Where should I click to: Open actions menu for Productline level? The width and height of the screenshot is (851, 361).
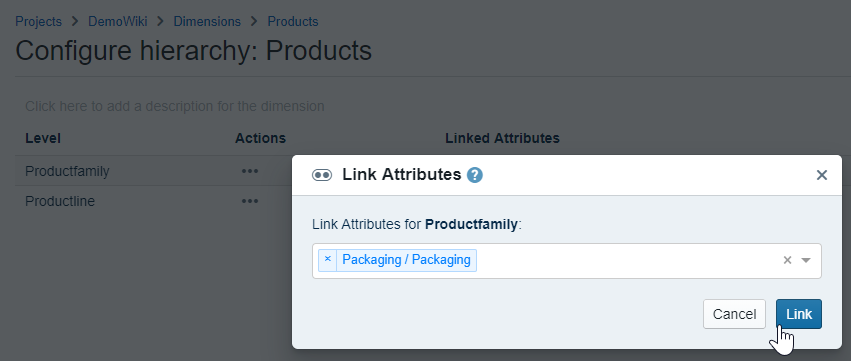point(250,201)
